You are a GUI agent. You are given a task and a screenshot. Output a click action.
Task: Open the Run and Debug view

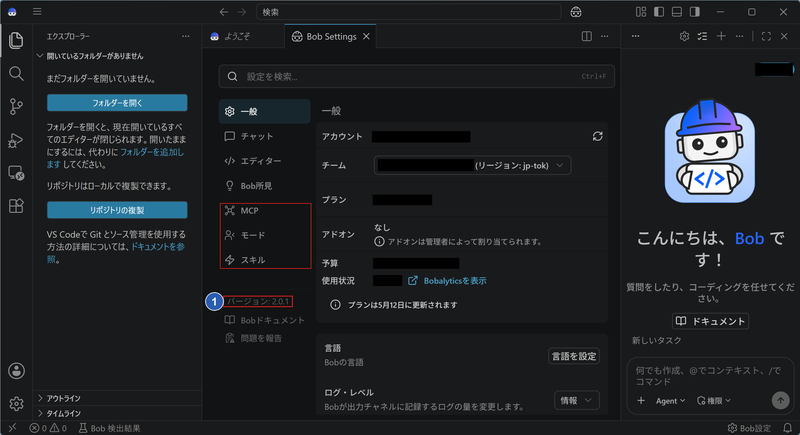[16, 140]
